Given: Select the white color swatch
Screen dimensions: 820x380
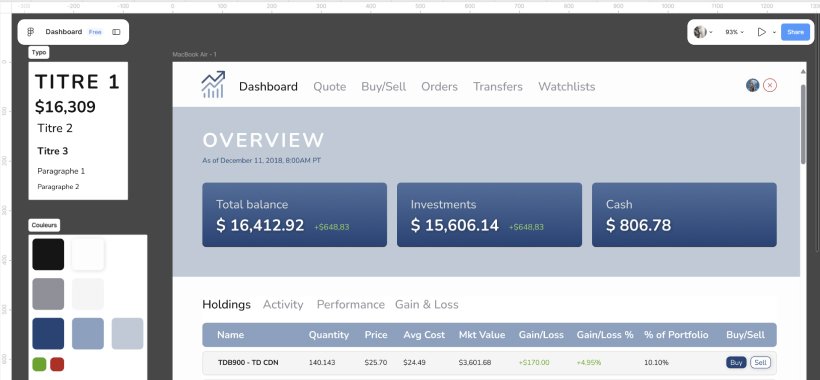Looking at the screenshot, I should pos(88,255).
